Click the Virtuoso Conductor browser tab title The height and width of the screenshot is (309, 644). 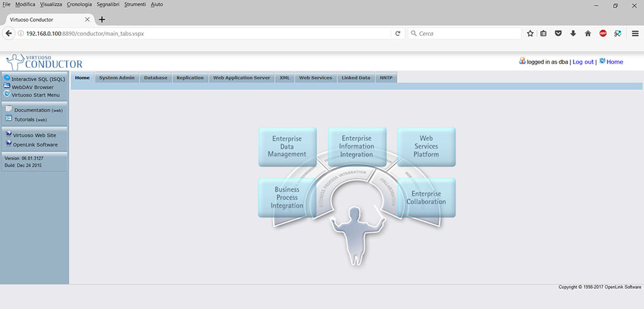click(31, 20)
